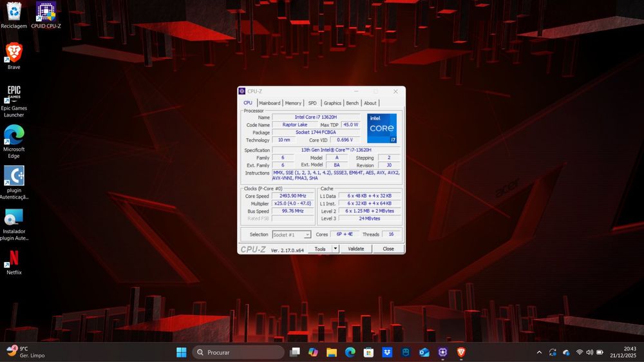
Task: Switch to the CPU tab
Action: [248, 102]
